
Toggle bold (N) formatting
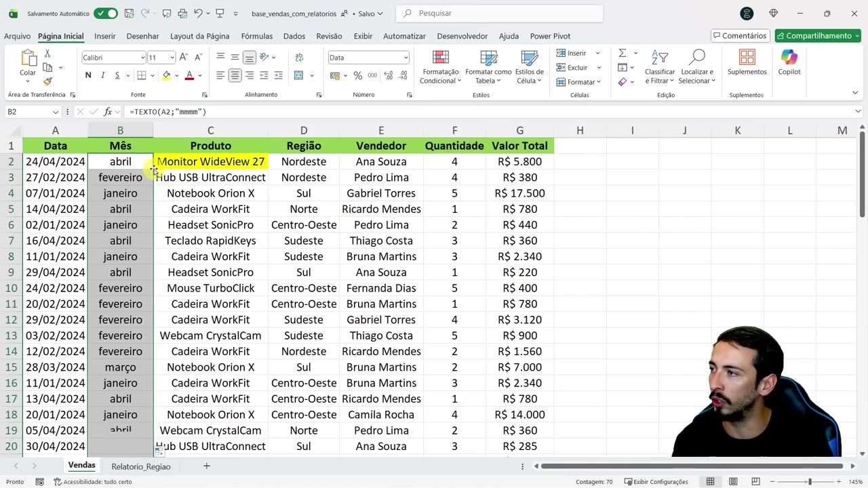coord(88,75)
